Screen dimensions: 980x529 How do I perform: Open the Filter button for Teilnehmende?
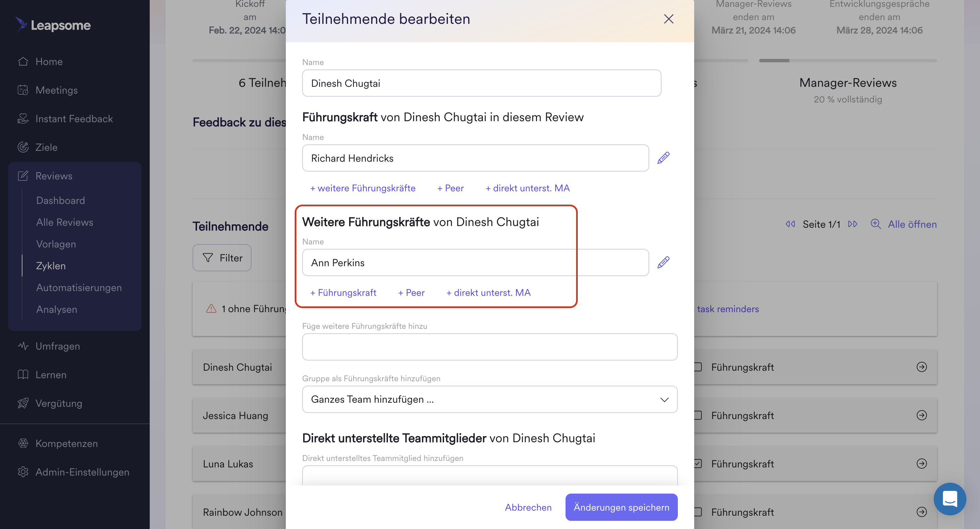(222, 258)
